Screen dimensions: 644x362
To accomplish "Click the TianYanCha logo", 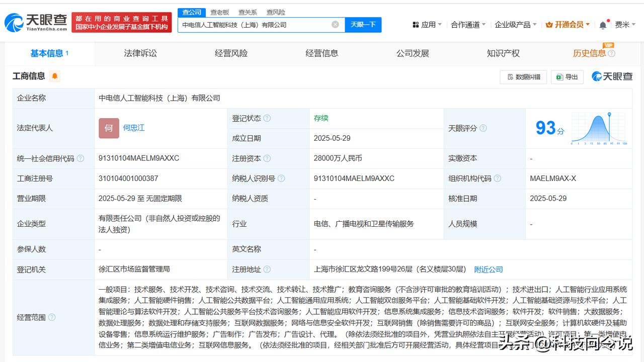I will [35, 23].
